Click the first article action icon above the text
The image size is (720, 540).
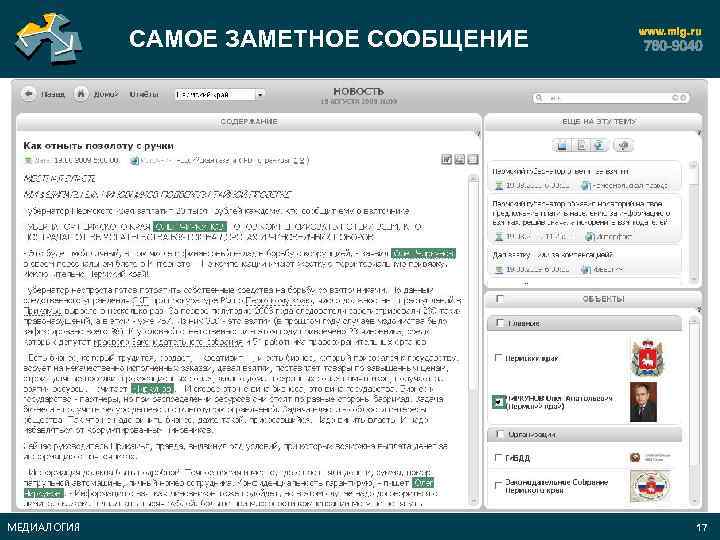tap(446, 159)
